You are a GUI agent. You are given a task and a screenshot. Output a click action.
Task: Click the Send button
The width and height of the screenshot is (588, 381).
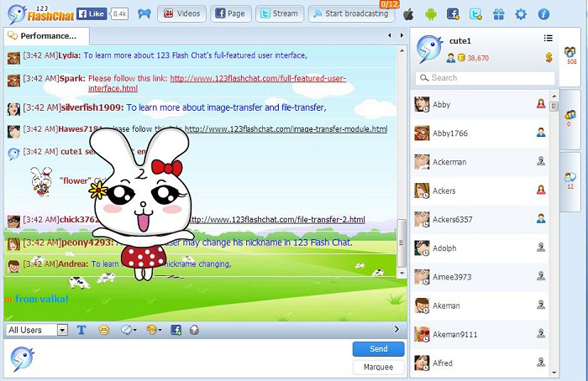[x=378, y=349]
